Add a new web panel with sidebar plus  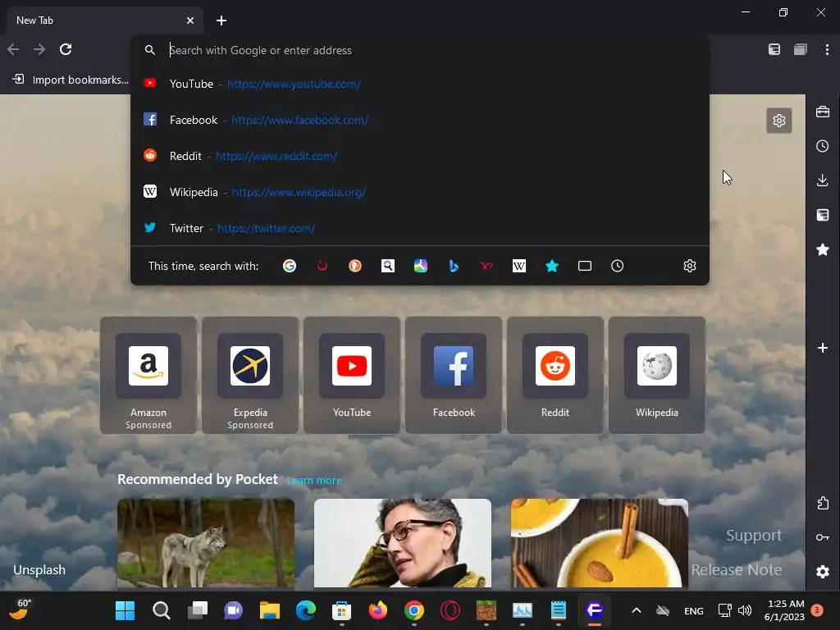[x=822, y=348]
